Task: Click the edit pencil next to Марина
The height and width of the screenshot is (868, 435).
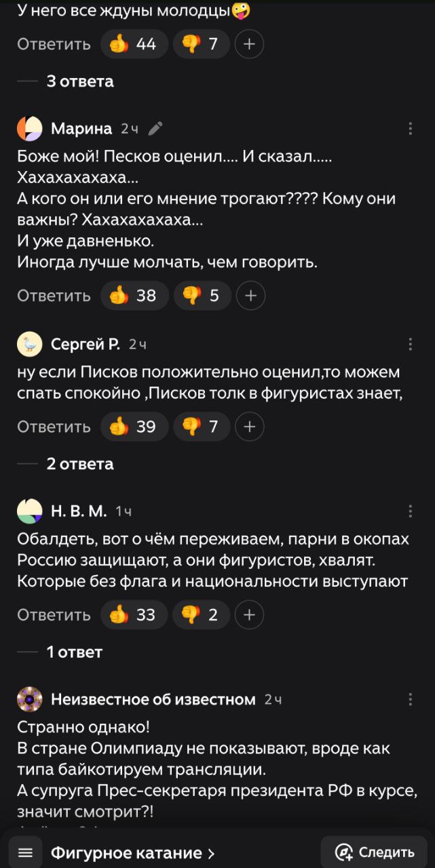Action: click(155, 129)
